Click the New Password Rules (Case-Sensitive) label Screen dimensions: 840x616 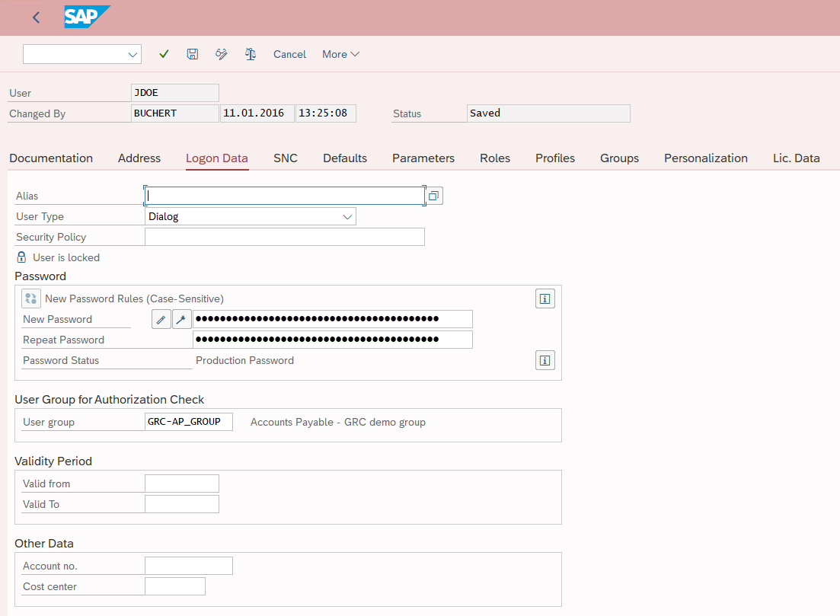tap(135, 299)
